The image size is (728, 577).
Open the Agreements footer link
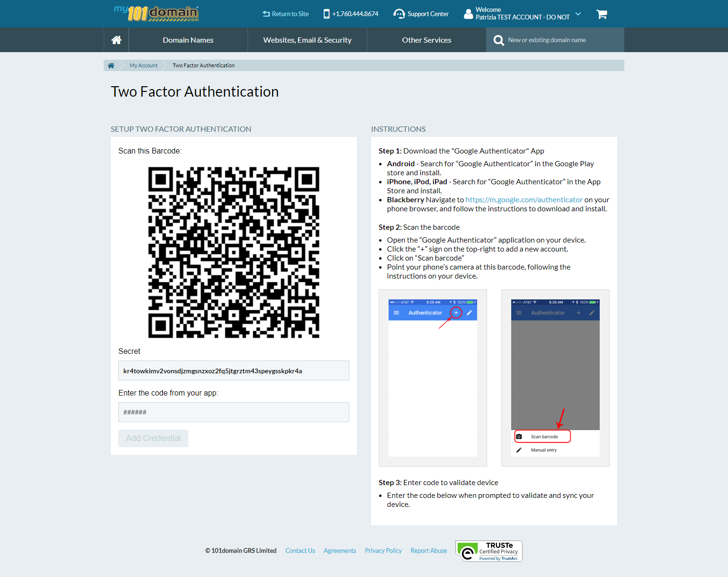coord(340,550)
